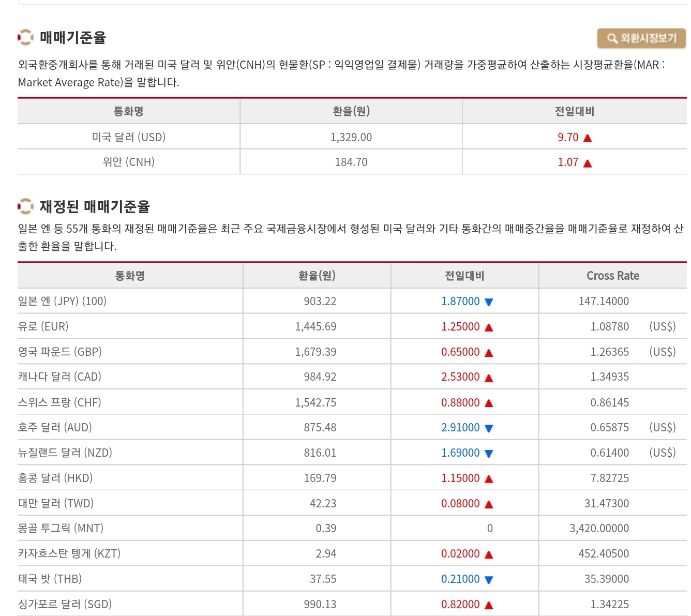Select 몽골 투그릭 (MNT) row label
Viewport: 691px width, 616px height.
pyautogui.click(x=61, y=528)
